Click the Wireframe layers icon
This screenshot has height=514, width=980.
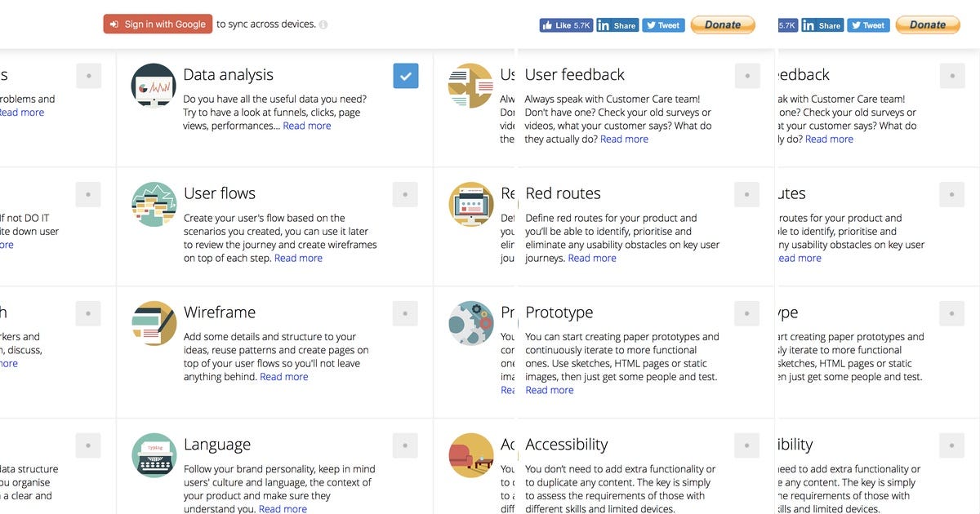pos(154,323)
